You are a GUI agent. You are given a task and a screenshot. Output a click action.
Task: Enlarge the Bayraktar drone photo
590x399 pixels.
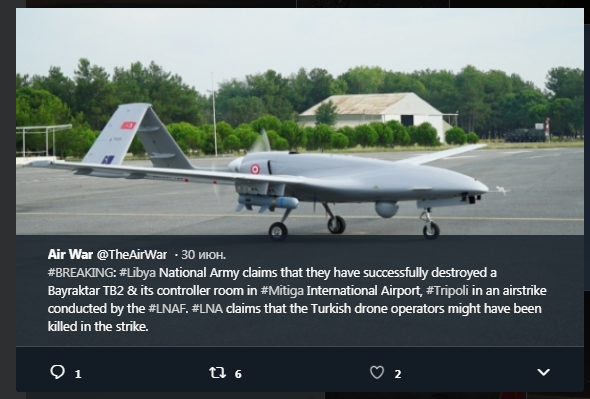point(300,121)
